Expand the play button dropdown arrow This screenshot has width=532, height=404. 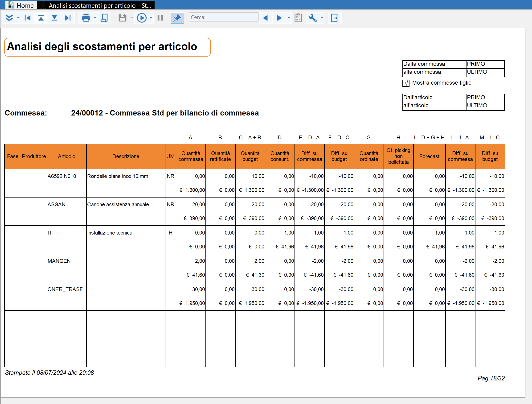point(151,18)
